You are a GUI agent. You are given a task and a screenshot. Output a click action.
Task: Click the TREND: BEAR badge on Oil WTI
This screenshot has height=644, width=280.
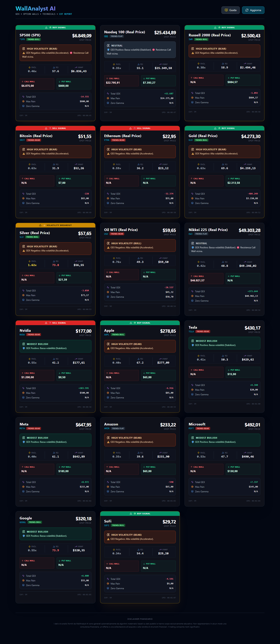[x=117, y=234]
